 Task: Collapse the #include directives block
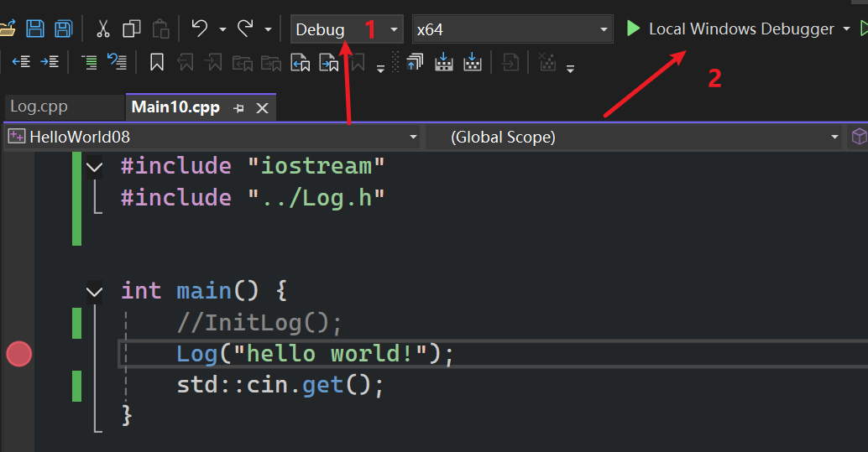click(95, 167)
